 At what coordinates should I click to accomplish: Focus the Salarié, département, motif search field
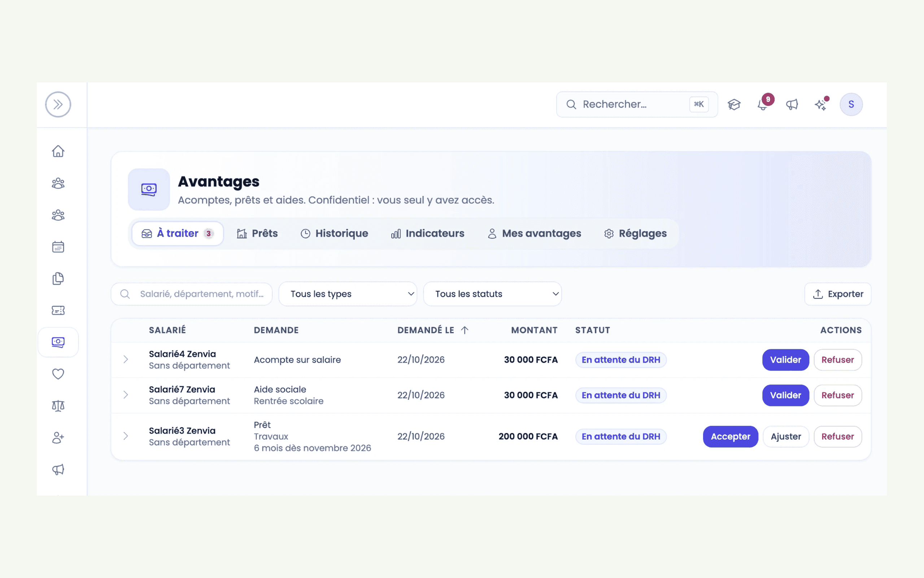(192, 294)
